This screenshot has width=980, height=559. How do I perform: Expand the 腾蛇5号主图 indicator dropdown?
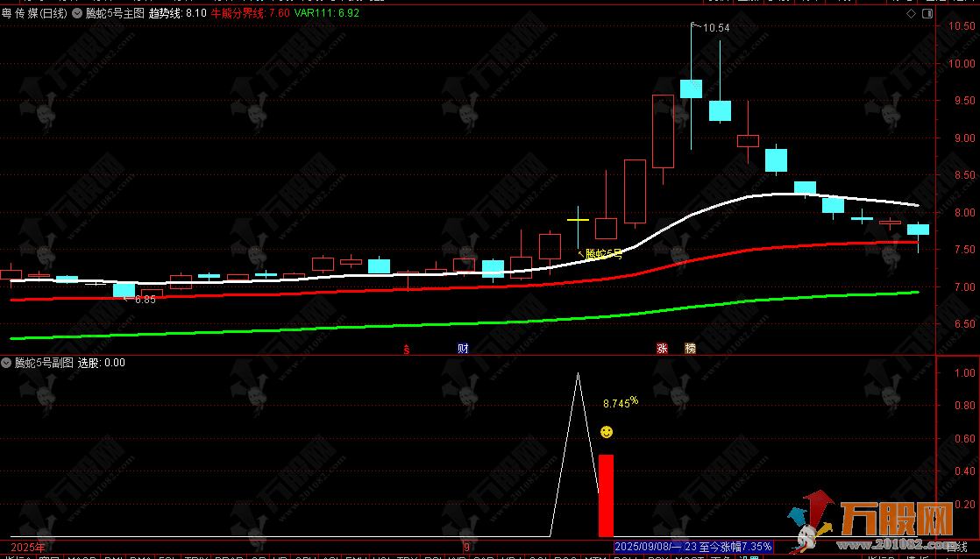[x=77, y=13]
